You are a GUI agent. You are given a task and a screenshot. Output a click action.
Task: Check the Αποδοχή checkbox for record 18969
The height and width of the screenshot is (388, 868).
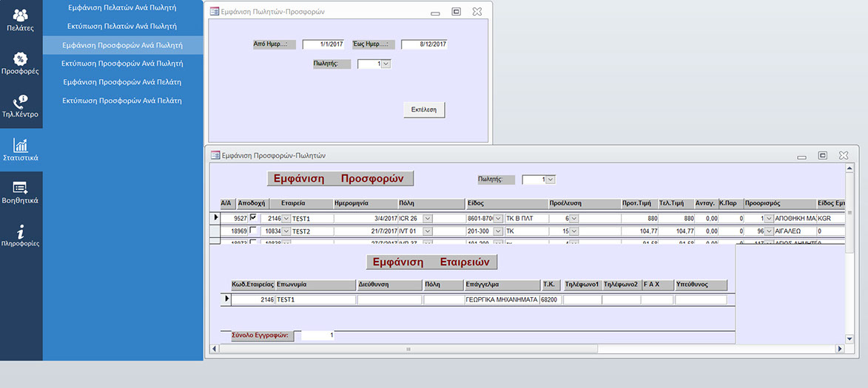pos(254,231)
